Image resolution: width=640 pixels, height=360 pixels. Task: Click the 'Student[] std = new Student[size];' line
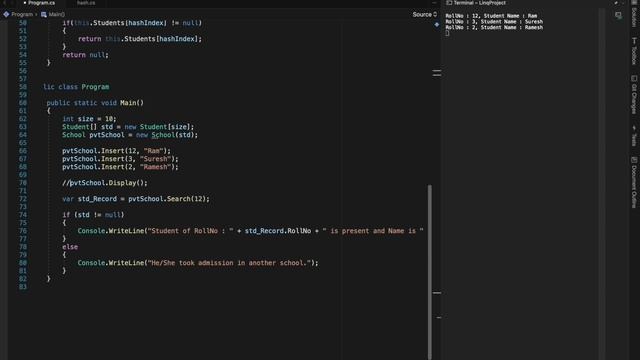click(128, 127)
